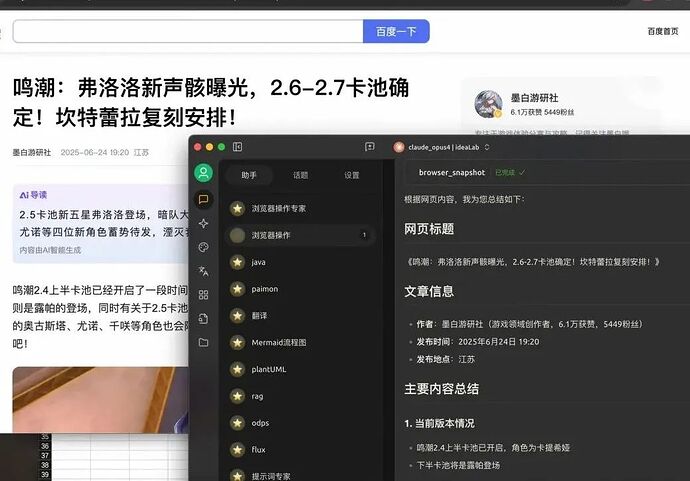This screenshot has height=481, width=690.
Task: Click the Baidu search input field
Action: tap(188, 31)
